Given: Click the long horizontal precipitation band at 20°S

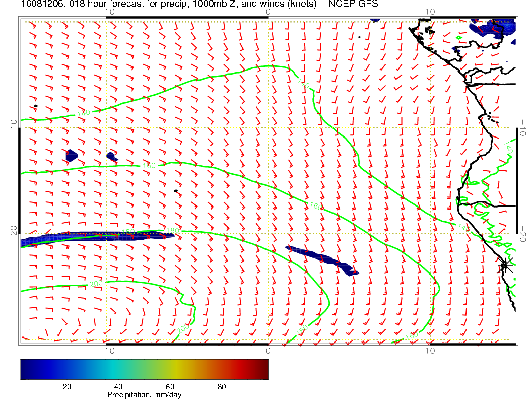Looking at the screenshot, I should tap(96, 237).
